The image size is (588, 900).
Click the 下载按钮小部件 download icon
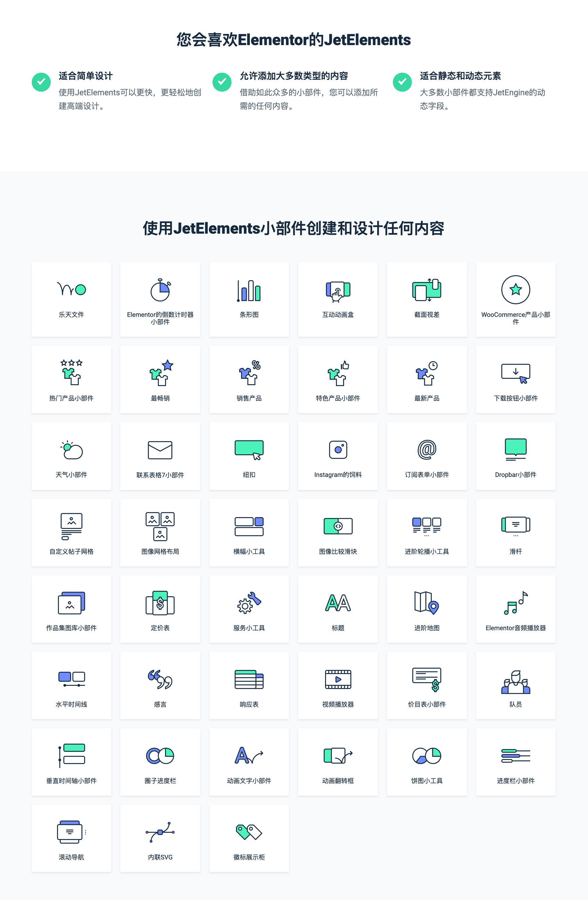515,374
